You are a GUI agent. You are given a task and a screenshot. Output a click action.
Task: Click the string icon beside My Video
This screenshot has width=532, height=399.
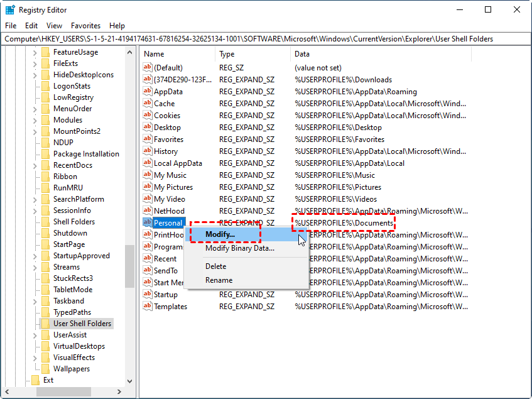[x=147, y=199]
